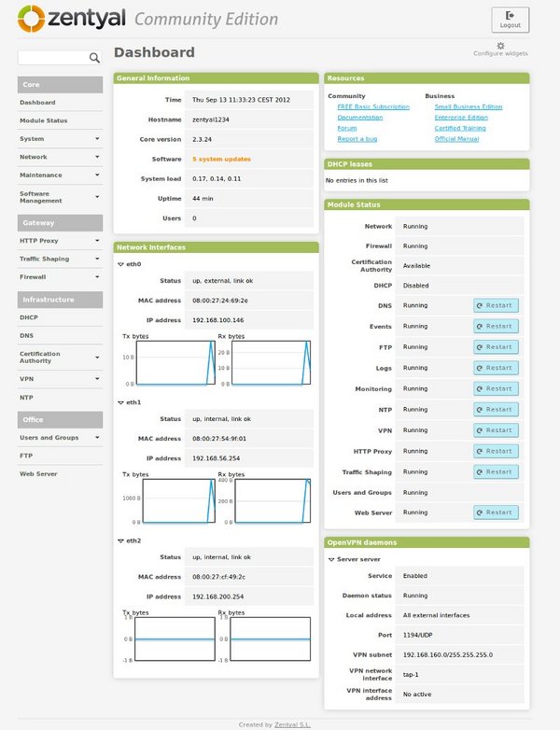Click the Zentyal logo icon

(x=31, y=19)
